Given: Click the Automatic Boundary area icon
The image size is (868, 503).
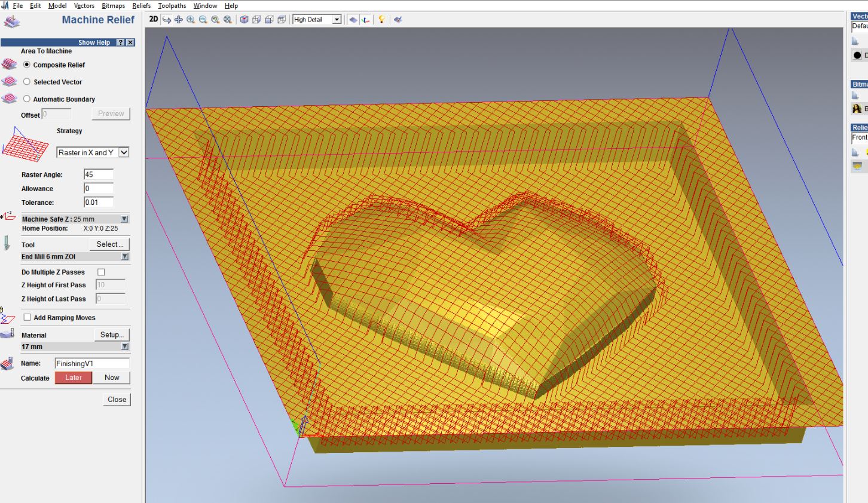Looking at the screenshot, I should pyautogui.click(x=10, y=99).
